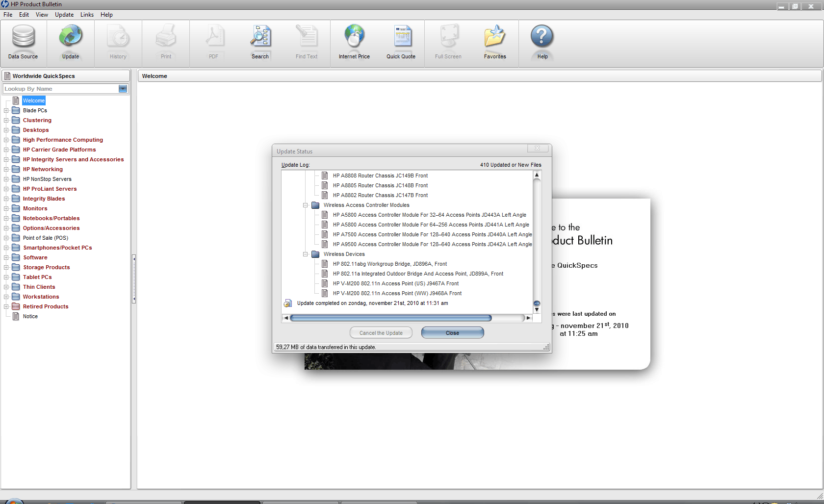The height and width of the screenshot is (504, 824).
Task: Open the Data Source toolbar icon
Action: pyautogui.click(x=23, y=37)
